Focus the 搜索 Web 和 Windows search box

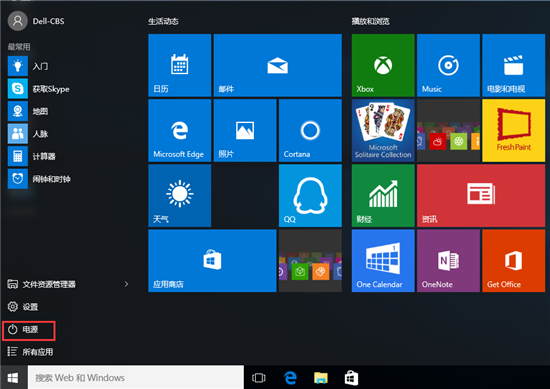tap(136, 377)
